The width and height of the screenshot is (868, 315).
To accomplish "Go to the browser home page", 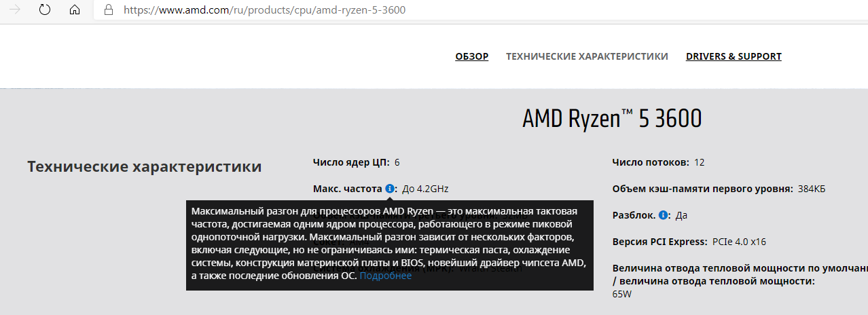I will [75, 10].
